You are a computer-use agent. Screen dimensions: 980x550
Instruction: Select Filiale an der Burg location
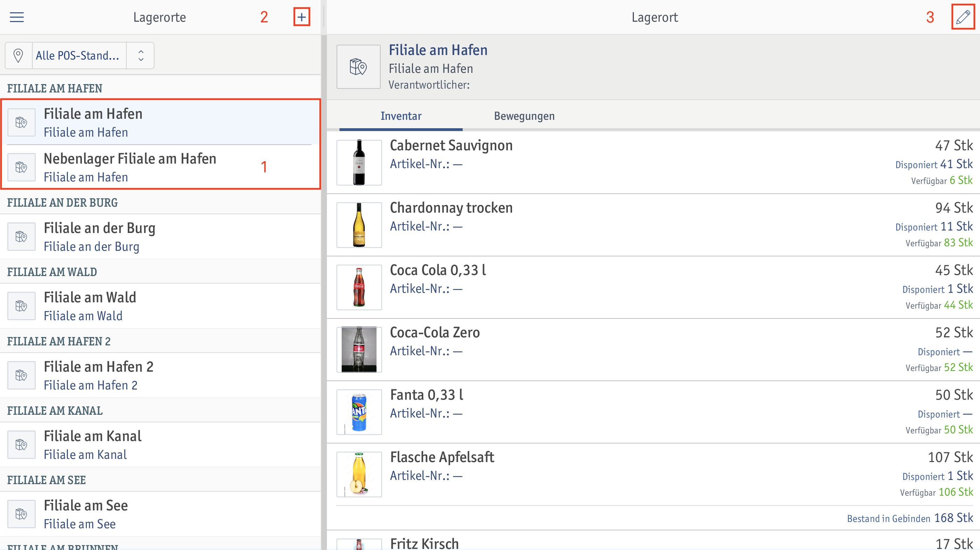[x=160, y=236]
